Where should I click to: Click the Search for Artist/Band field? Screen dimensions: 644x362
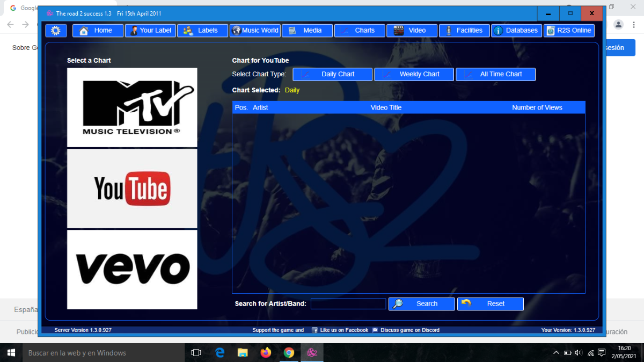point(348,304)
